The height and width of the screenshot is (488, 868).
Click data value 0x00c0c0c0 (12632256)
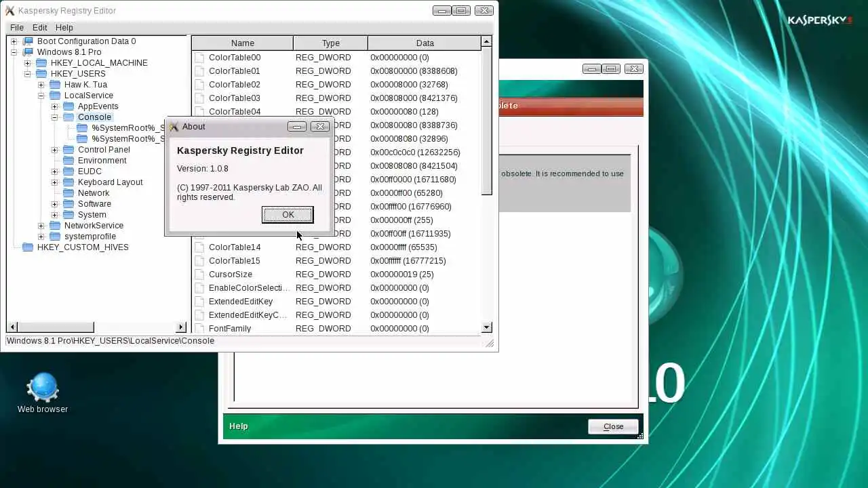[415, 152]
